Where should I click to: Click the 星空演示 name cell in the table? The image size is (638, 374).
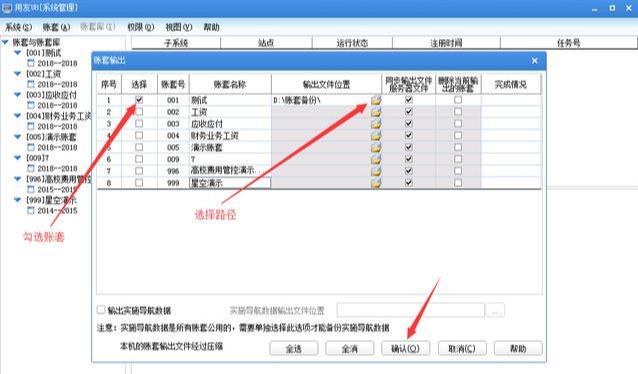click(230, 183)
